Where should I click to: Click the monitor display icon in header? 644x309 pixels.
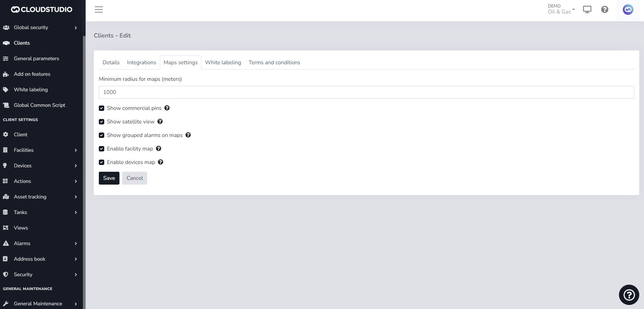(587, 9)
